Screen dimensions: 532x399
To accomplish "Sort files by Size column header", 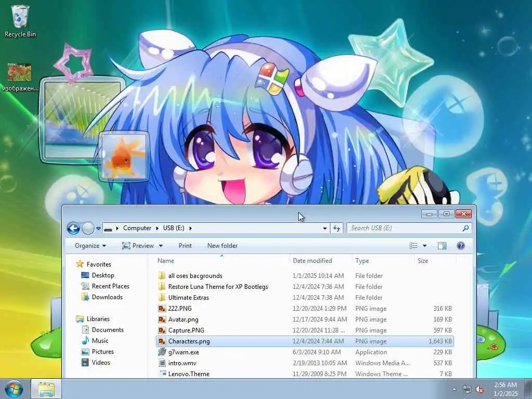I will pos(435,261).
